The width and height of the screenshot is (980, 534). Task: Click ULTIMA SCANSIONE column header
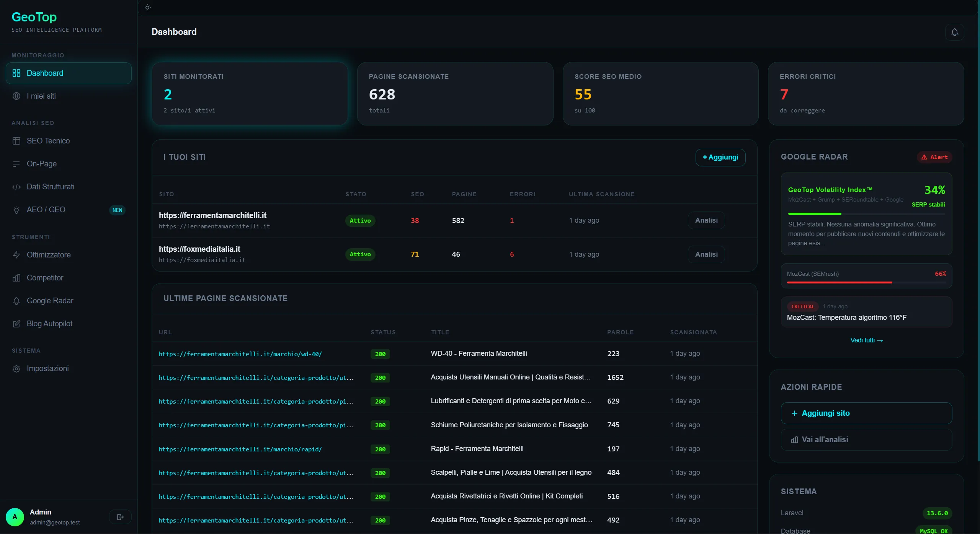(x=601, y=194)
